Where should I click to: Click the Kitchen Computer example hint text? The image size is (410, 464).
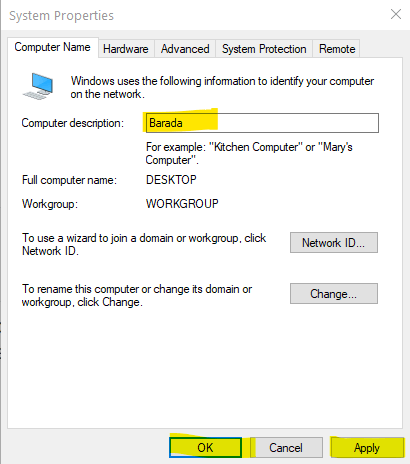(249, 153)
